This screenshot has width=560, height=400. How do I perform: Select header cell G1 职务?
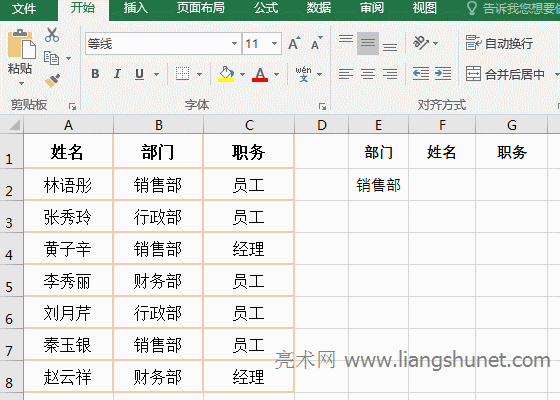(x=512, y=152)
